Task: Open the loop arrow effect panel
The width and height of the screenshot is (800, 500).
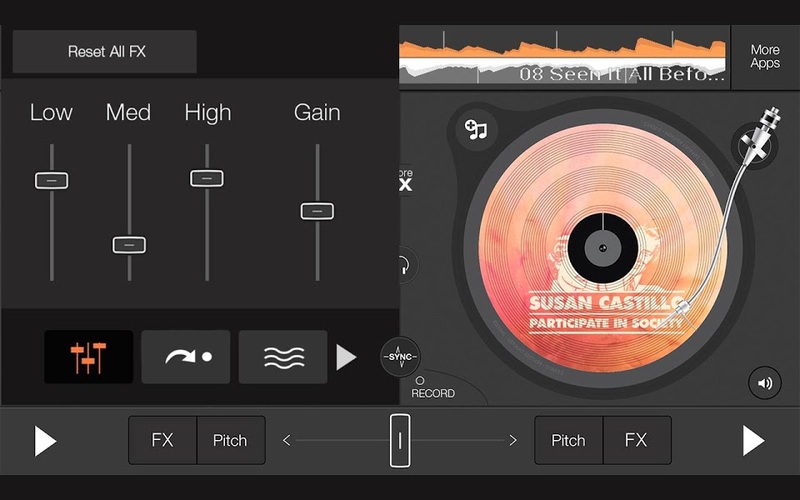Action: pos(185,357)
